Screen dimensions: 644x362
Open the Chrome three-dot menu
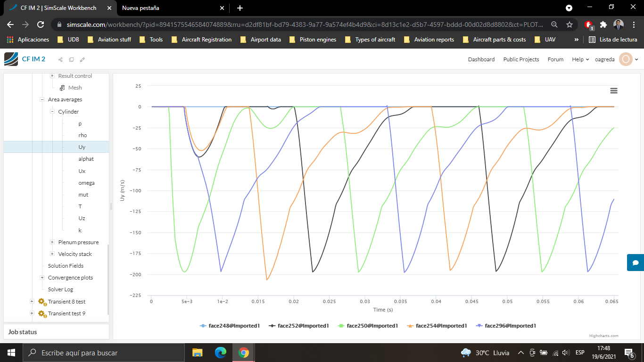click(634, 25)
